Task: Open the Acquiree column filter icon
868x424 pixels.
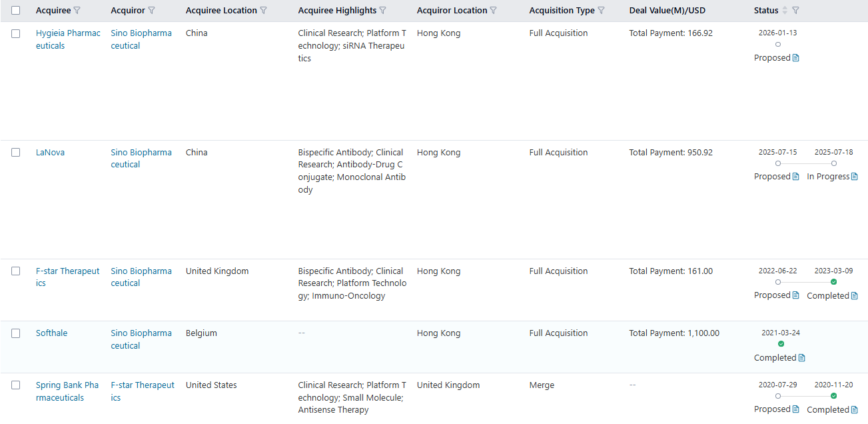Action: pyautogui.click(x=77, y=11)
